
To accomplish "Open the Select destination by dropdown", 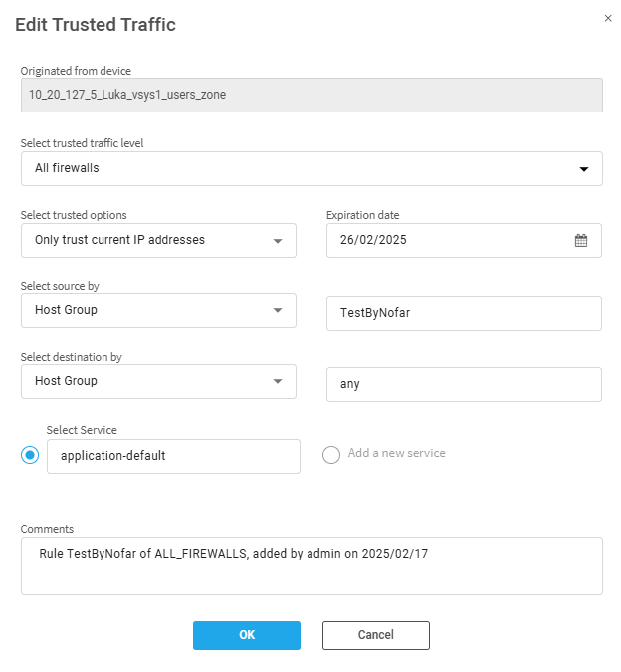I will 278,382.
